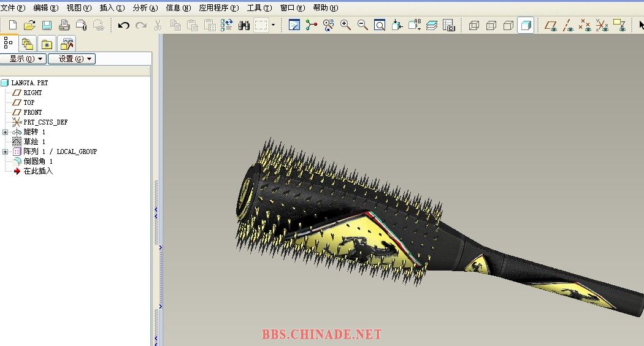Toggle datum points visibility

click(585, 25)
